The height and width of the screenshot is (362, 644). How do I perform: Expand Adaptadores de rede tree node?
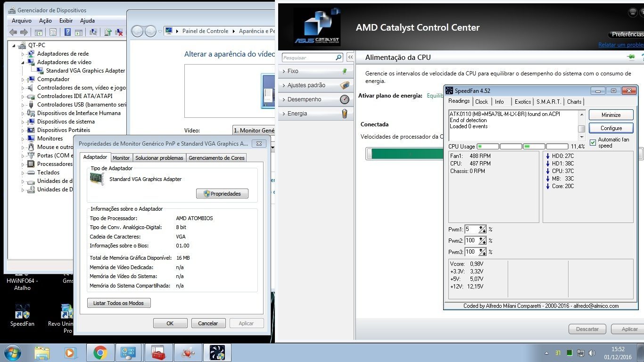[22, 54]
